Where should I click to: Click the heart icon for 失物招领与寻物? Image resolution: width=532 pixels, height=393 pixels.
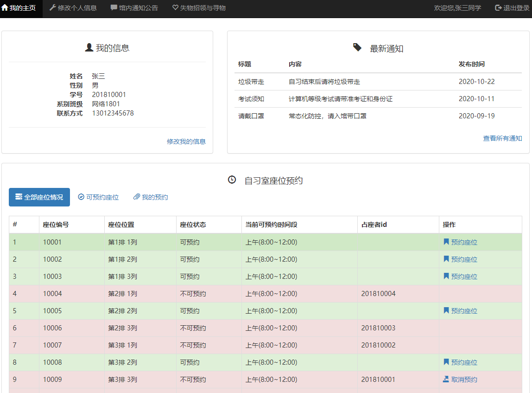[175, 7]
